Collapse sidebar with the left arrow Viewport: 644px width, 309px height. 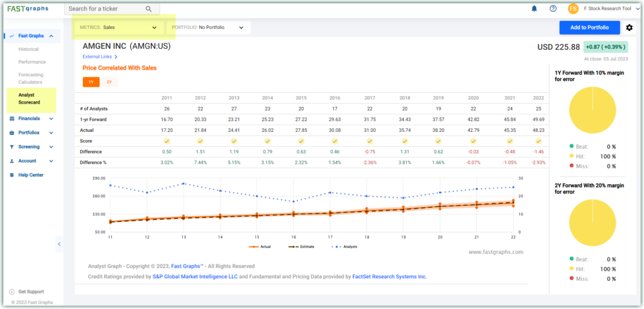tap(59, 244)
